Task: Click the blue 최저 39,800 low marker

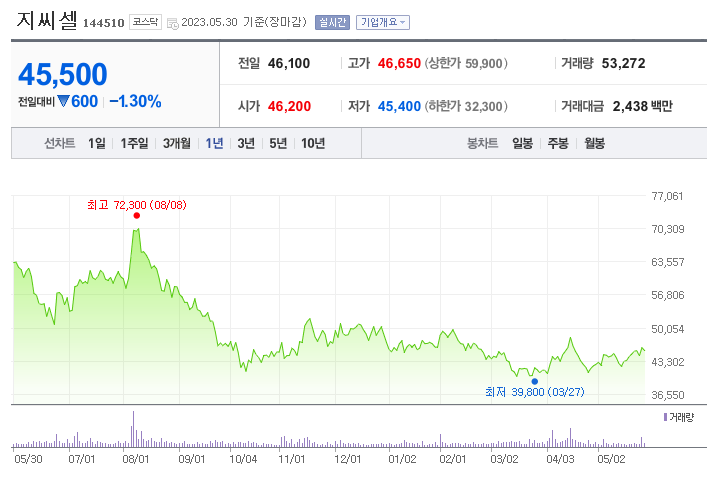Action: tap(535, 381)
